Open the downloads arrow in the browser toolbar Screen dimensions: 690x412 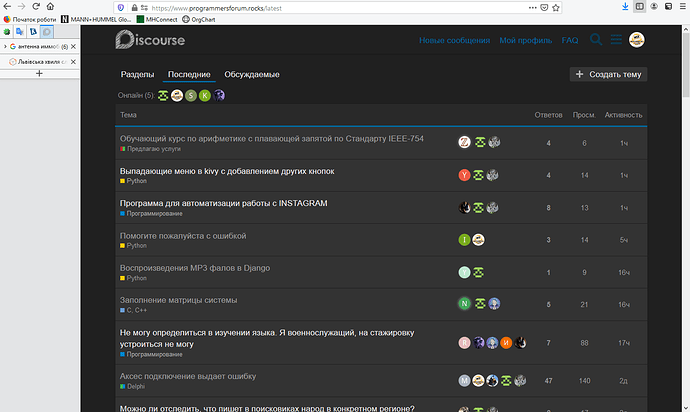tap(625, 6)
